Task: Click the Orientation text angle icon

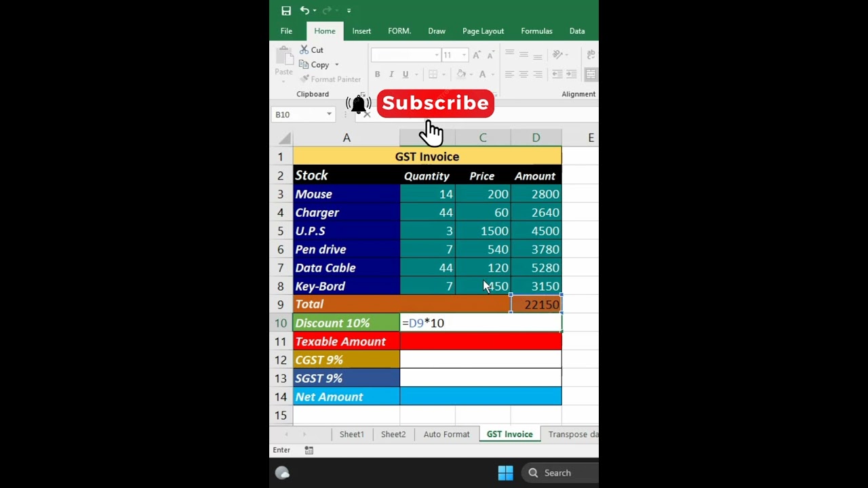Action: [558, 55]
